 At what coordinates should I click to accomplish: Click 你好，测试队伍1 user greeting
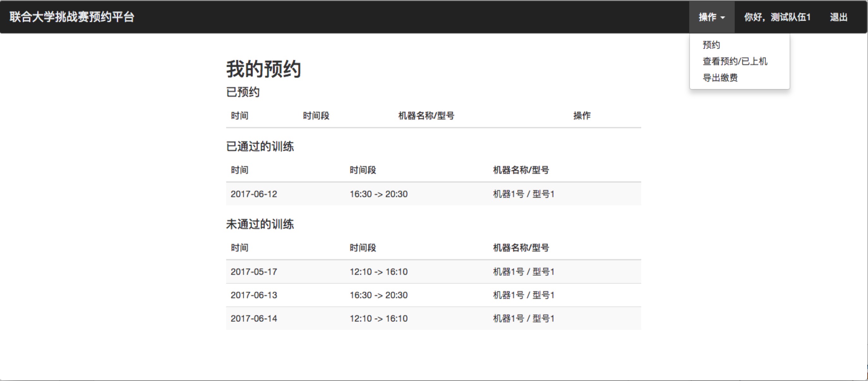coord(777,17)
